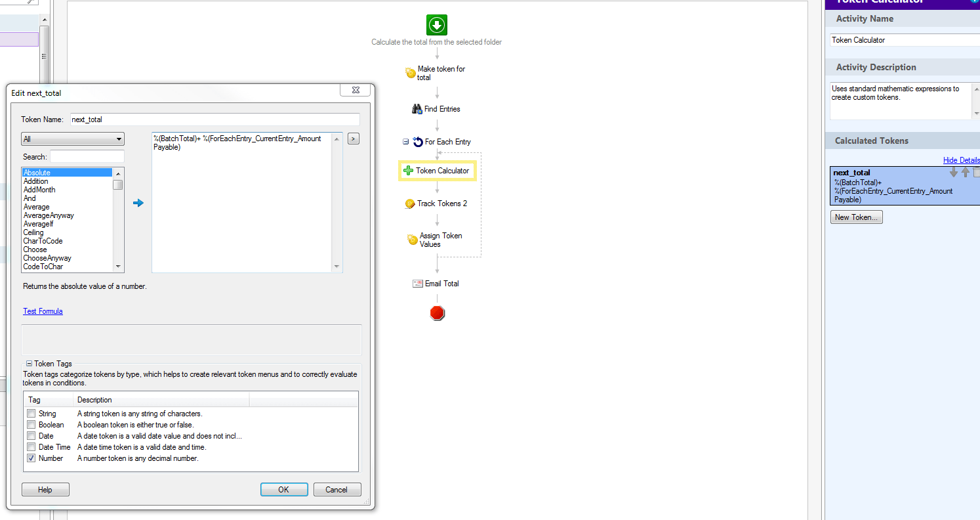Click the formula expression text area
This screenshot has width=980, height=520.
243,203
